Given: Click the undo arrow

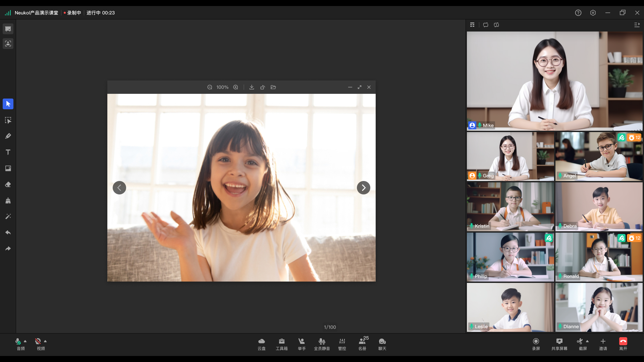Looking at the screenshot, I should (x=8, y=233).
